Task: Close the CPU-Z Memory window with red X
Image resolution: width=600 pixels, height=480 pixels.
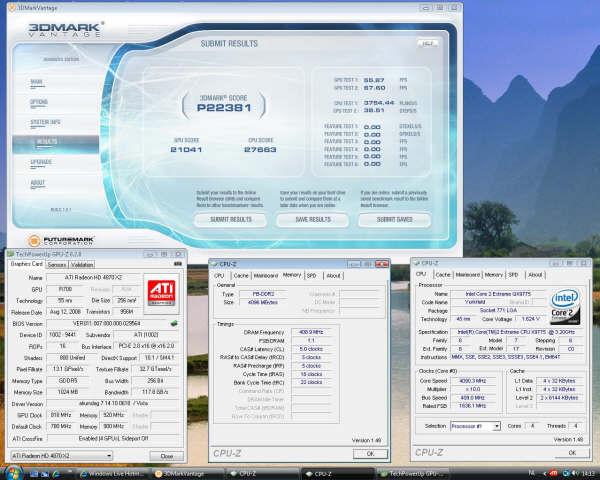Action: tap(382, 264)
